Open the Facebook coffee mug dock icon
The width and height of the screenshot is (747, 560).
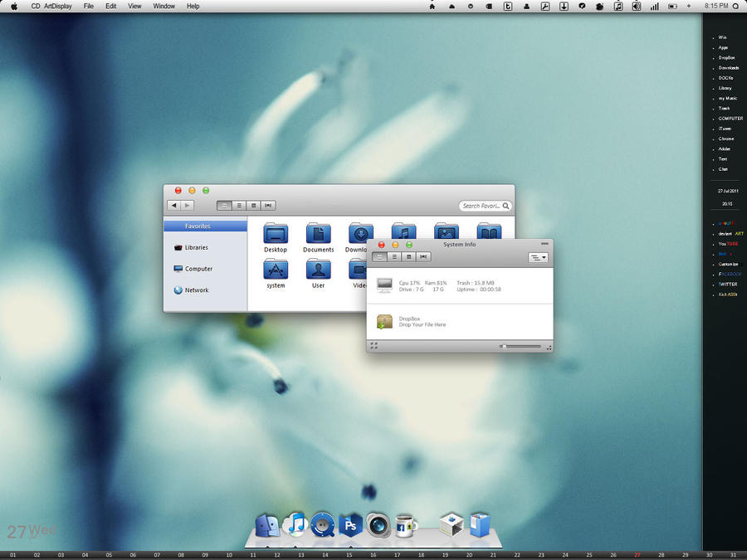406,526
